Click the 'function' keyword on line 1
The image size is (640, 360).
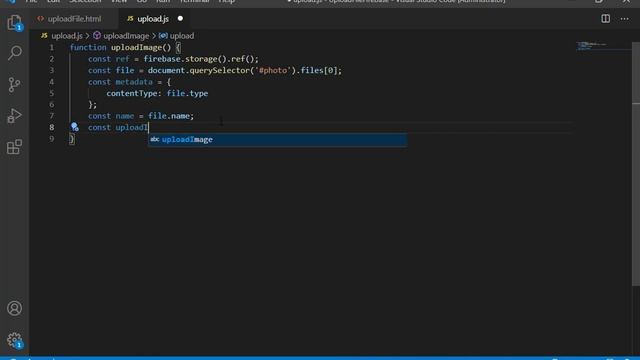click(x=88, y=47)
